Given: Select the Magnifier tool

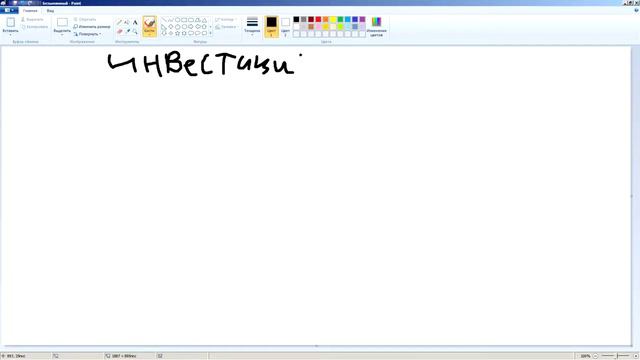Looking at the screenshot, I should (x=135, y=31).
